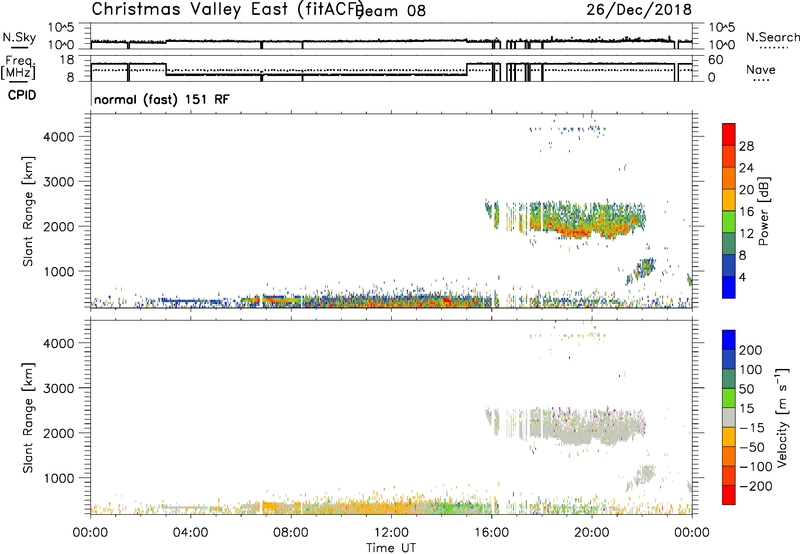Click the '20:00' time axis tick label
Screen dimensions: 800x554
(x=591, y=533)
